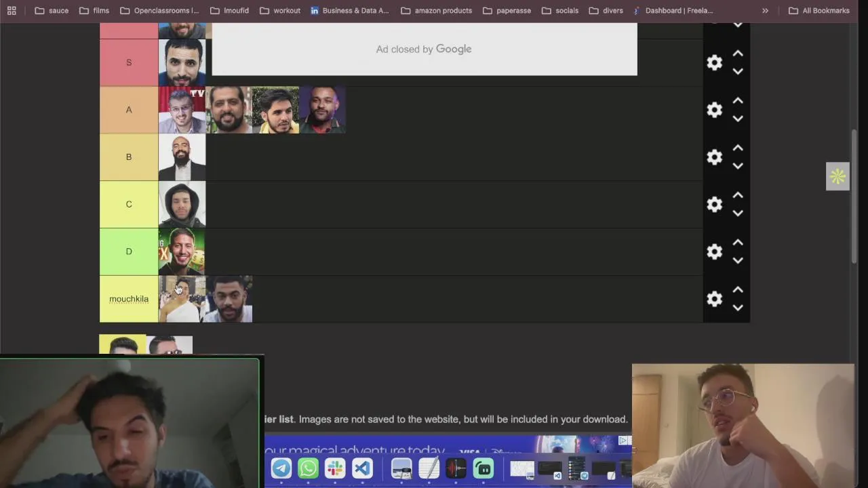This screenshot has height=488, width=868.
Task: Open TextEdit in the dock
Action: point(429,468)
